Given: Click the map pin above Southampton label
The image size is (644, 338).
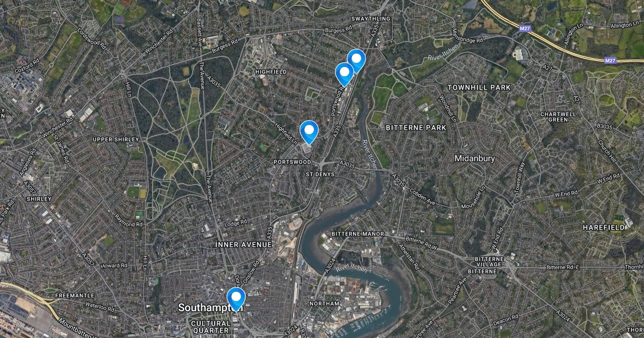Looking at the screenshot, I should point(236,299).
